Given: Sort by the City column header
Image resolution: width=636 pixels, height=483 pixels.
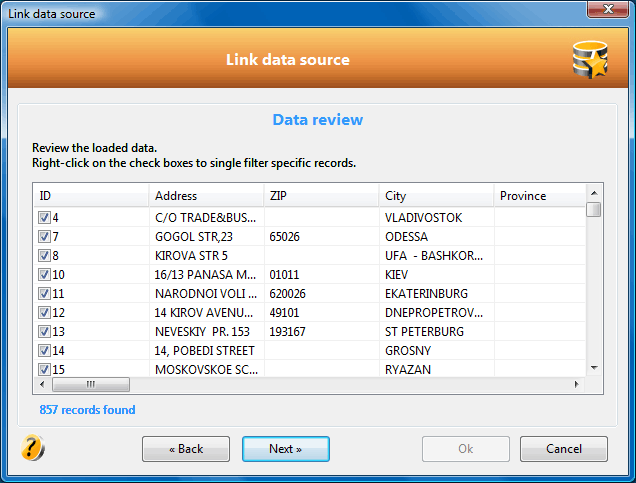Looking at the screenshot, I should 436,196.
